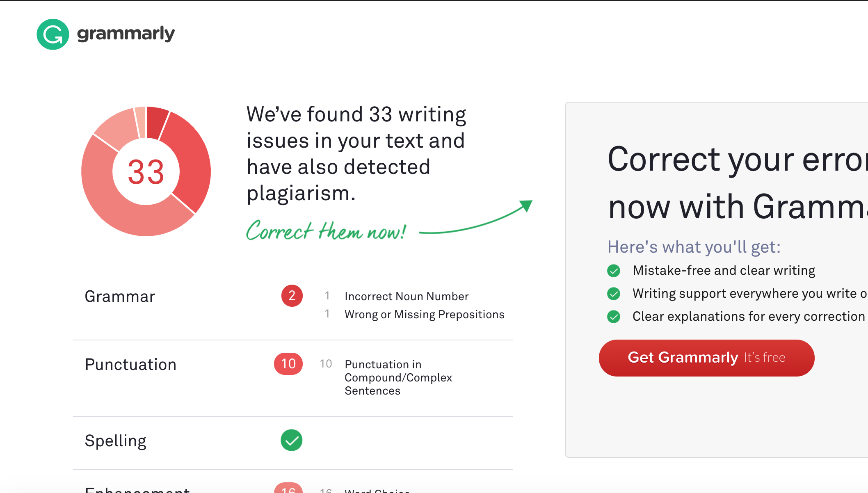Click the green Spelling checkmark icon
The width and height of the screenshot is (868, 493).
[x=292, y=440]
